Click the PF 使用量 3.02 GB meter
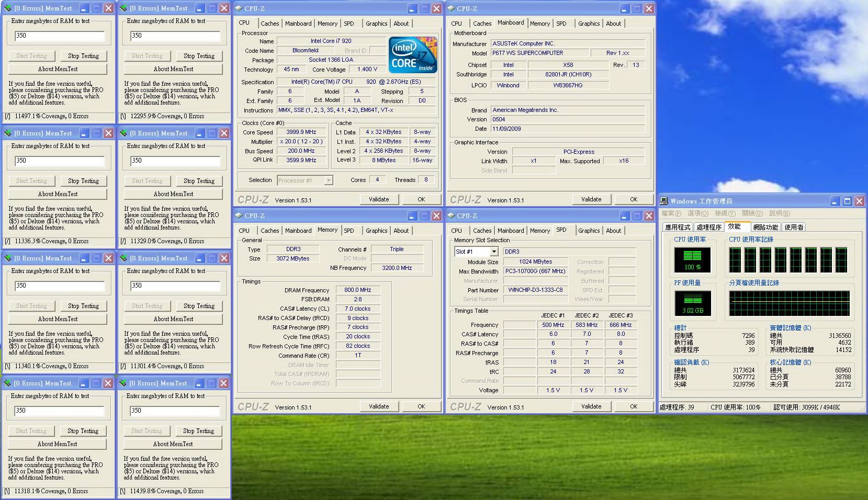Viewport: 868px width, 500px height. pyautogui.click(x=692, y=304)
